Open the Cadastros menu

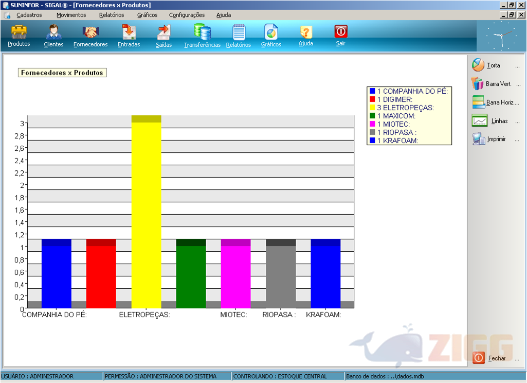29,15
